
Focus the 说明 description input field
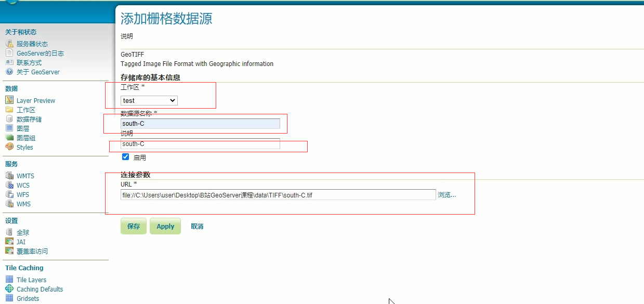(x=200, y=143)
